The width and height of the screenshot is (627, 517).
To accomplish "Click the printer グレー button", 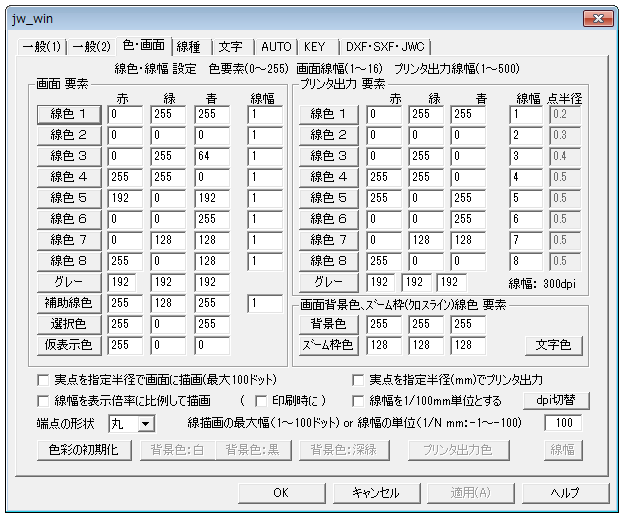I will pos(328,282).
